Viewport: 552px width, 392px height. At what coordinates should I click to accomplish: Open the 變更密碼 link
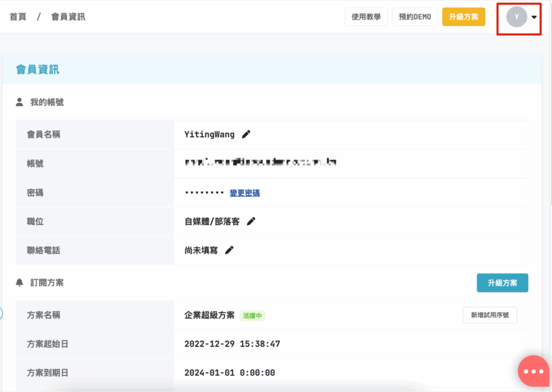click(x=245, y=193)
